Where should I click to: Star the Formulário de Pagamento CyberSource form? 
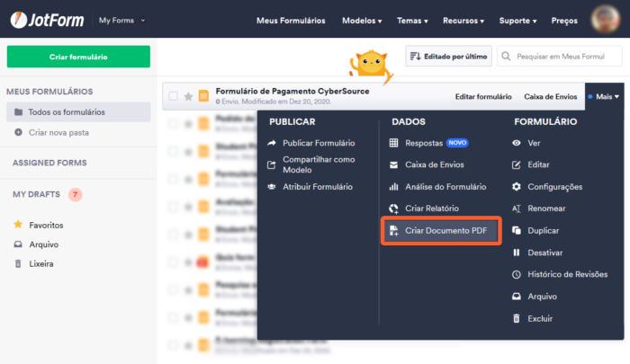(x=188, y=96)
